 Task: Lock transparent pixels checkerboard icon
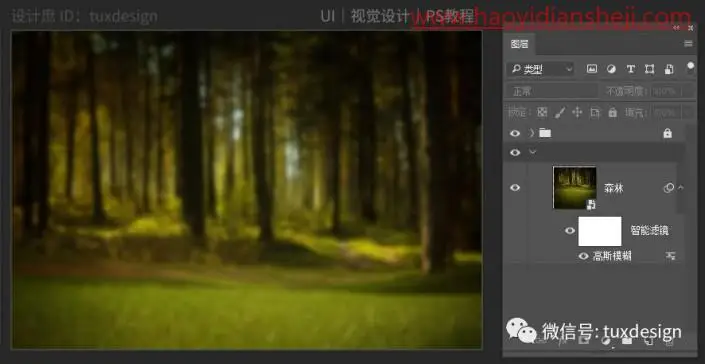(542, 112)
